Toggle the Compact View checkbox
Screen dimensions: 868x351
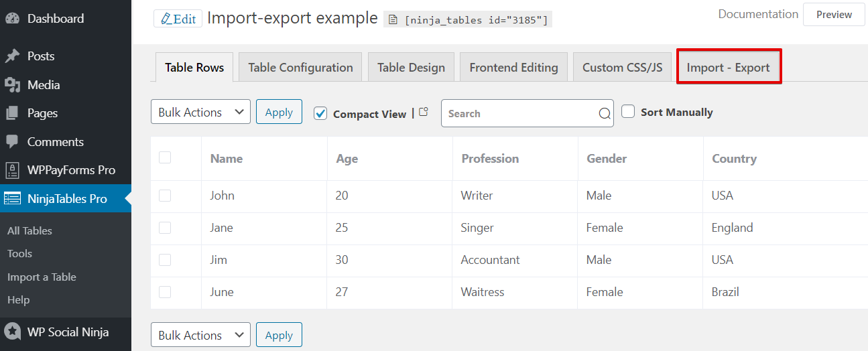[x=320, y=113]
